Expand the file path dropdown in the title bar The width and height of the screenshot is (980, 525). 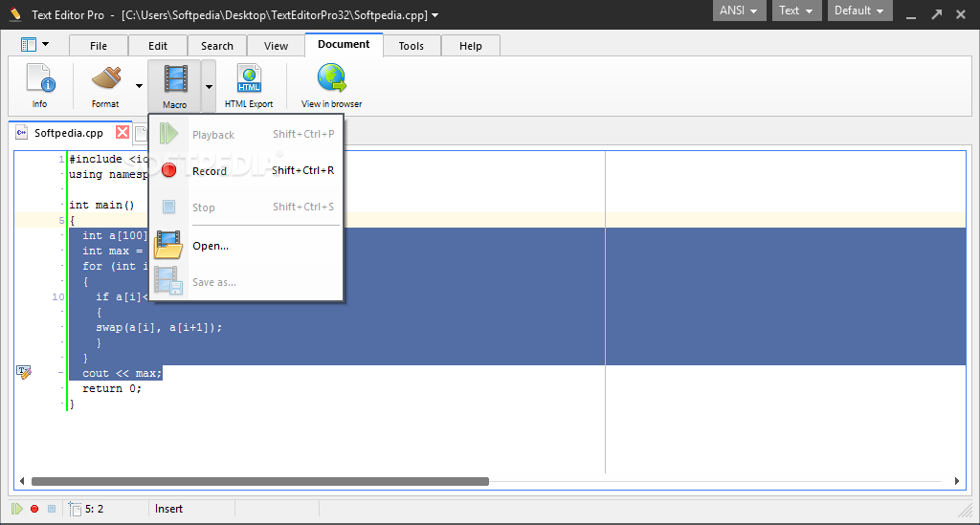(x=435, y=15)
